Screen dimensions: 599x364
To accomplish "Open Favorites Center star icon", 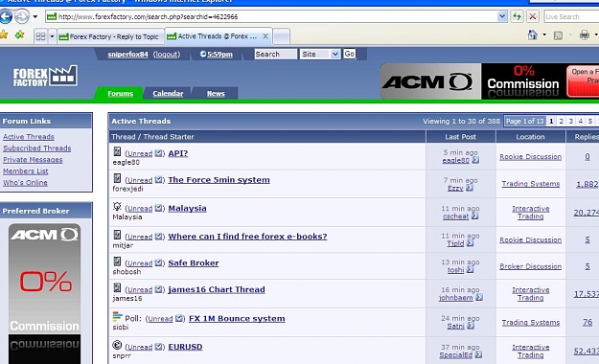I will pyautogui.click(x=4, y=34).
